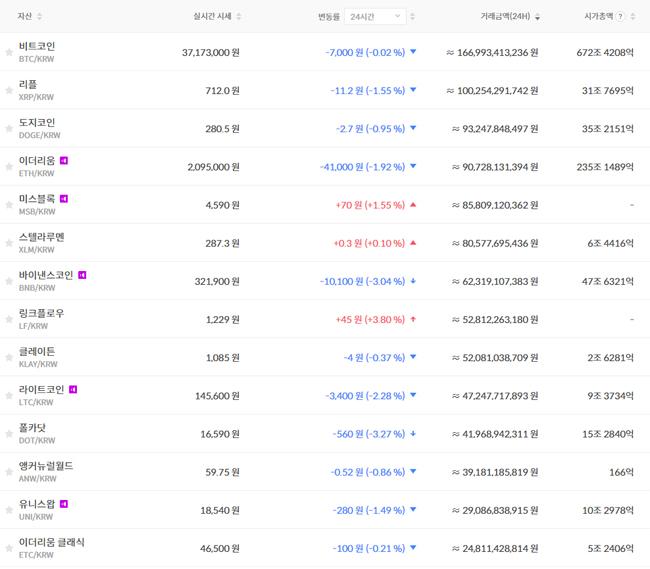Click the star icon for 이더리움 클래식
The width and height of the screenshot is (650, 569).
tap(9, 548)
